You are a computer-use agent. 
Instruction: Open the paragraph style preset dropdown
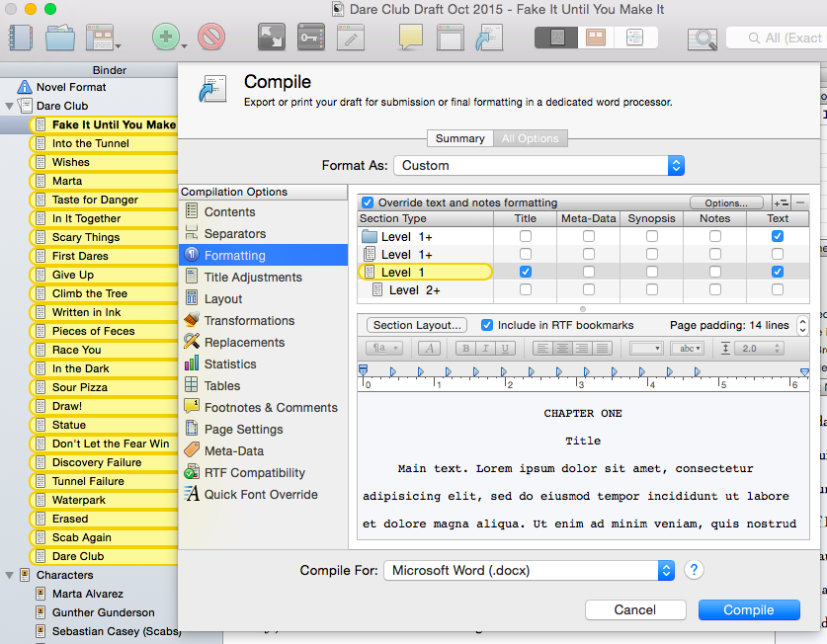pos(384,348)
